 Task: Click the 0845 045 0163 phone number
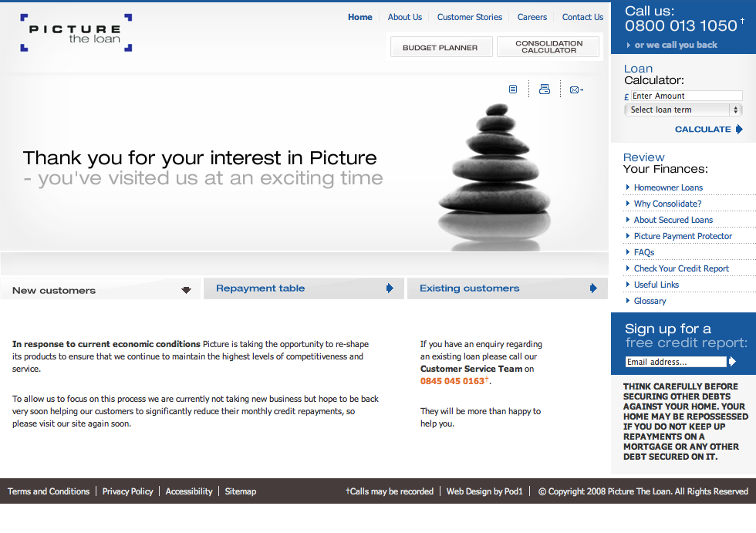[452, 381]
